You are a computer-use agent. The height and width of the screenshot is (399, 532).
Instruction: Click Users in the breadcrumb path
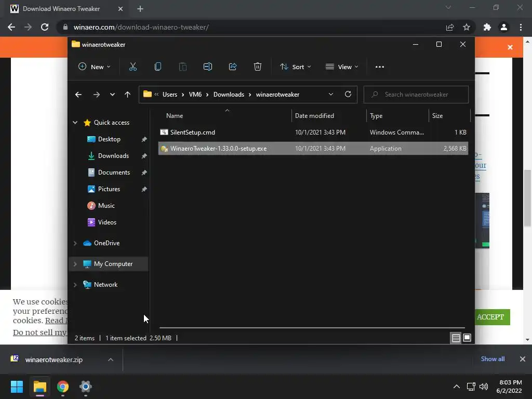tap(170, 95)
